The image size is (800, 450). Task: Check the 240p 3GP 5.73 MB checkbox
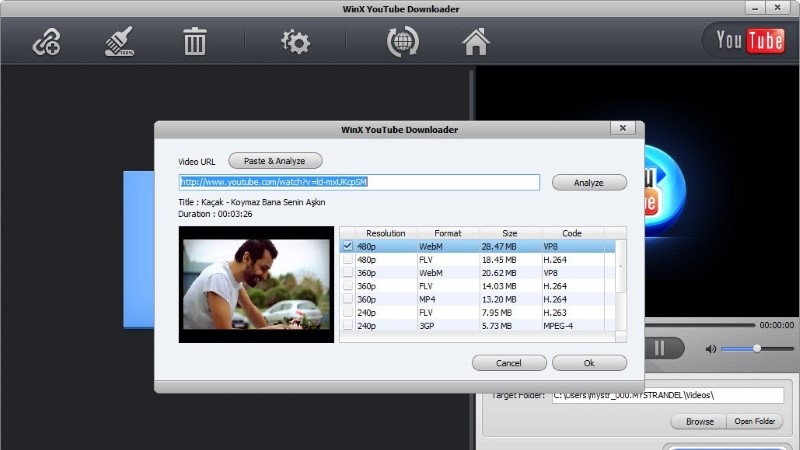(347, 326)
